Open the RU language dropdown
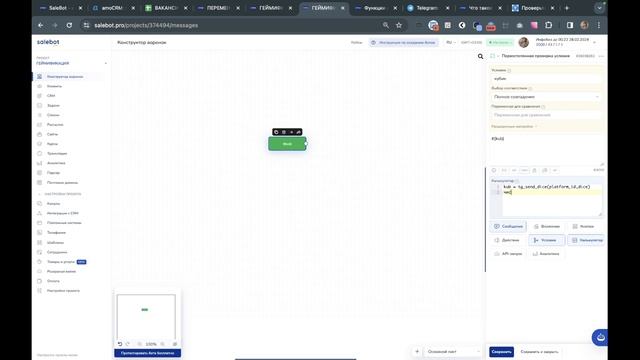The height and width of the screenshot is (360, 640). 451,42
